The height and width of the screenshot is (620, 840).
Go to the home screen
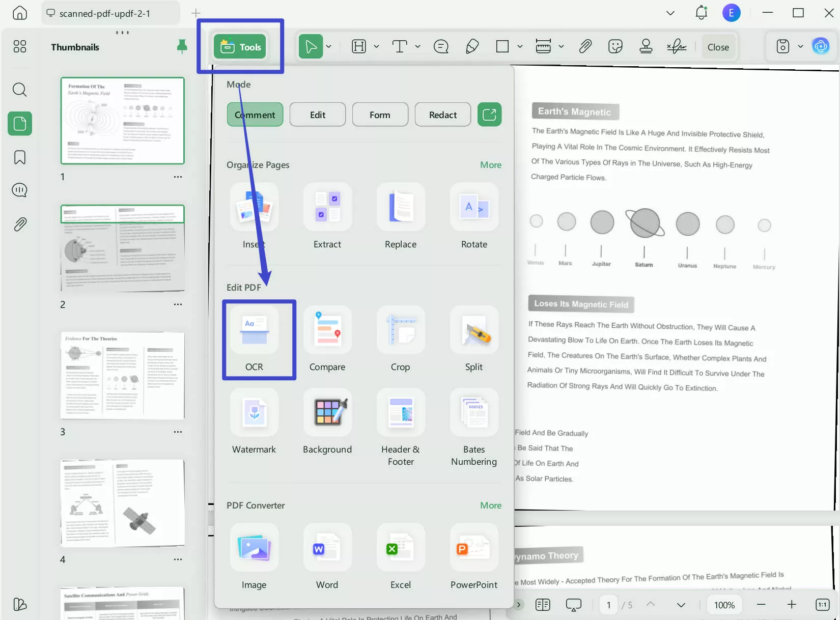pos(20,13)
